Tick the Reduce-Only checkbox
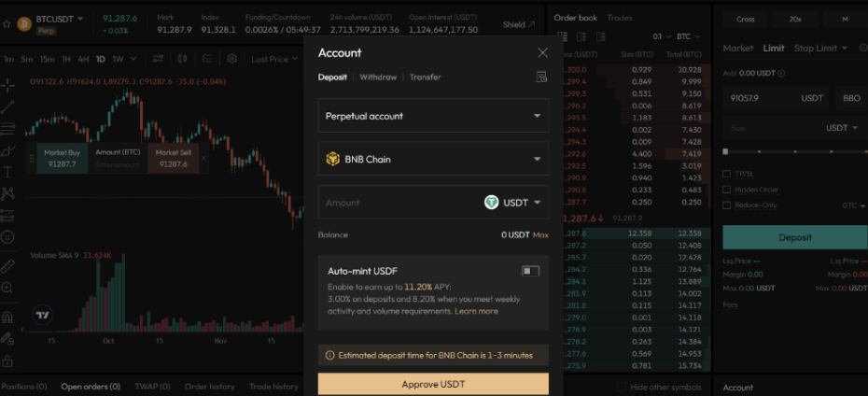868x396 pixels. pyautogui.click(x=728, y=205)
